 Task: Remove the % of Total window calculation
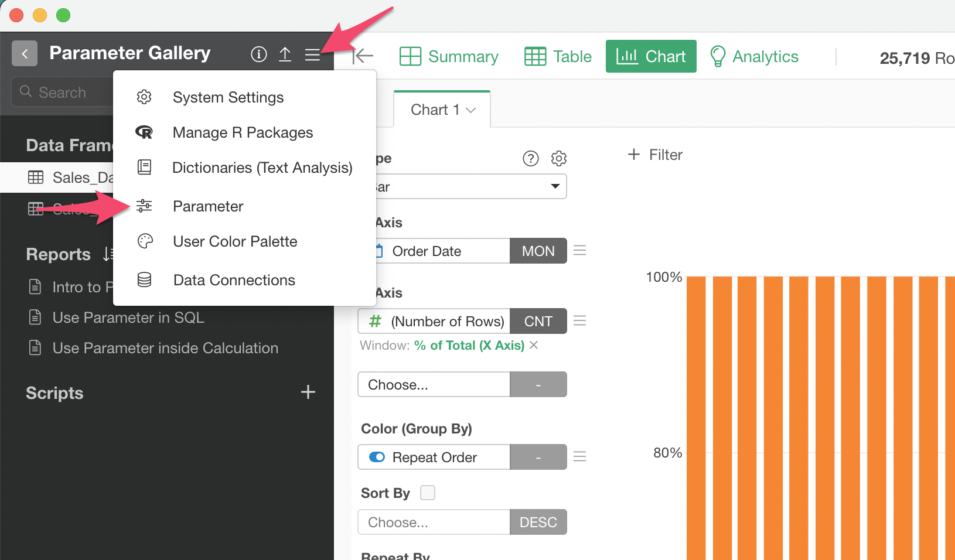pos(534,345)
